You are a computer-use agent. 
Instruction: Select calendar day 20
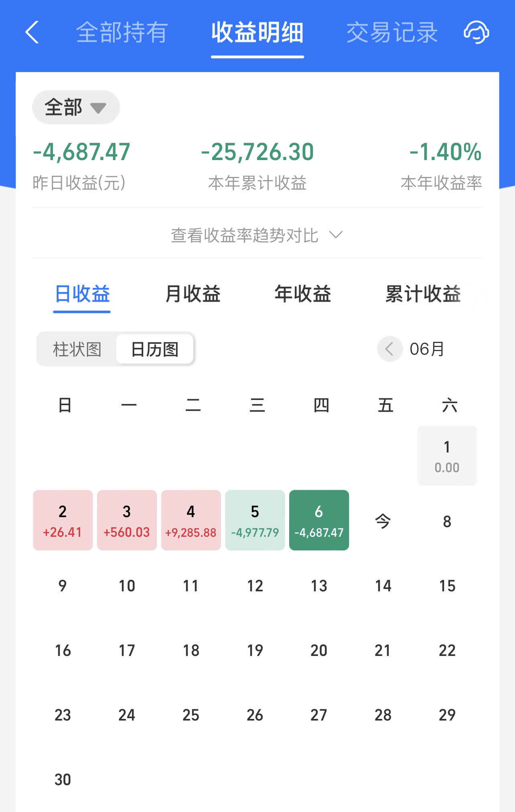[x=319, y=650]
